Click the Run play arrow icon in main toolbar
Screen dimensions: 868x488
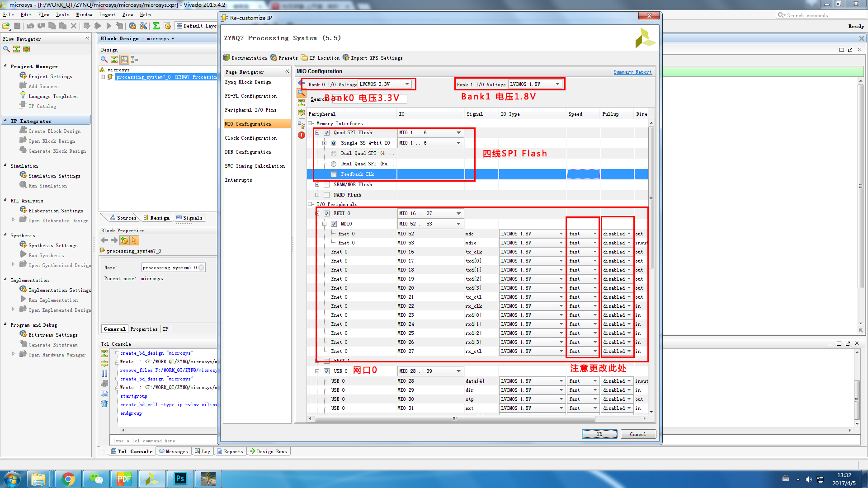point(108,26)
